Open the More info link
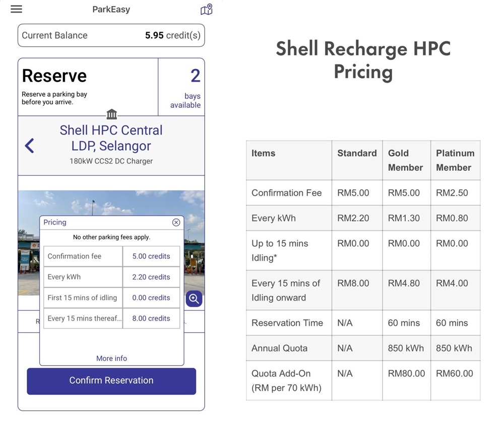 coord(111,358)
